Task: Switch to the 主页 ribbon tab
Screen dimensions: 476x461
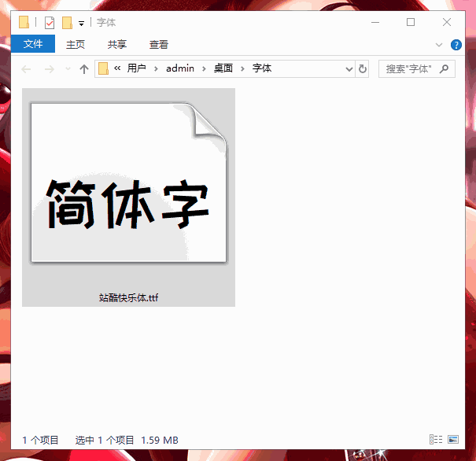Action: [x=76, y=45]
